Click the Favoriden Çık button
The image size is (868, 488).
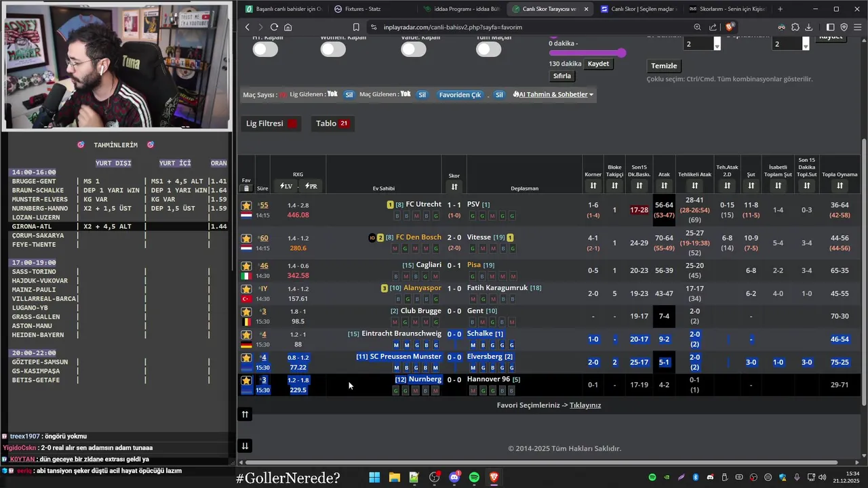click(460, 95)
